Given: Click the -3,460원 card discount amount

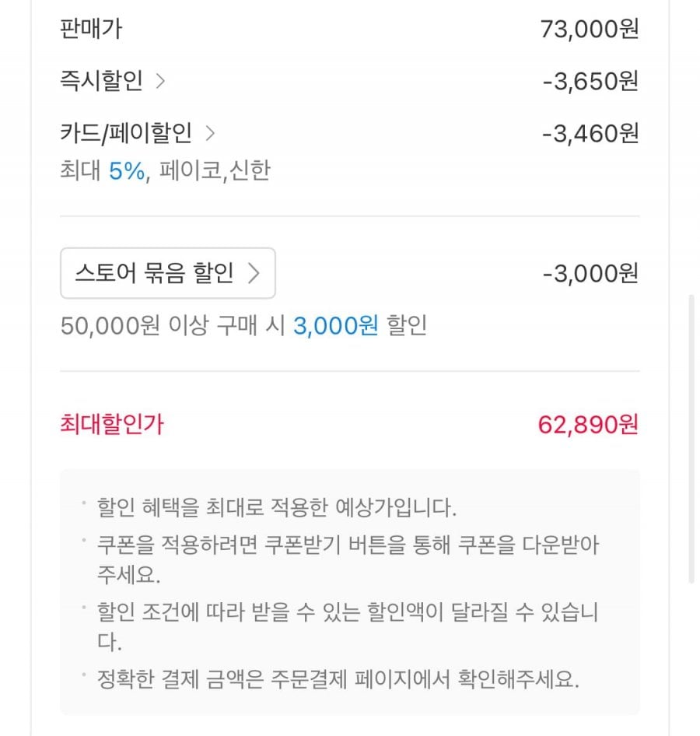Looking at the screenshot, I should [590, 134].
